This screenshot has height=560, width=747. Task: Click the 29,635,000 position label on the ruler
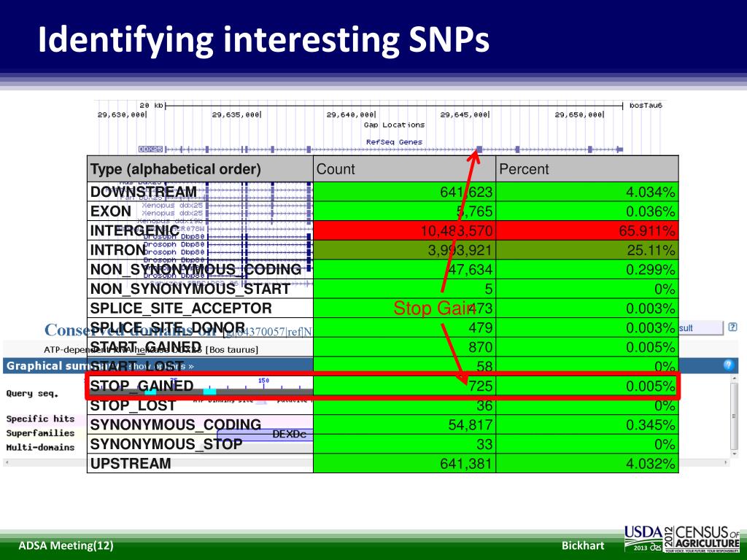[236, 114]
